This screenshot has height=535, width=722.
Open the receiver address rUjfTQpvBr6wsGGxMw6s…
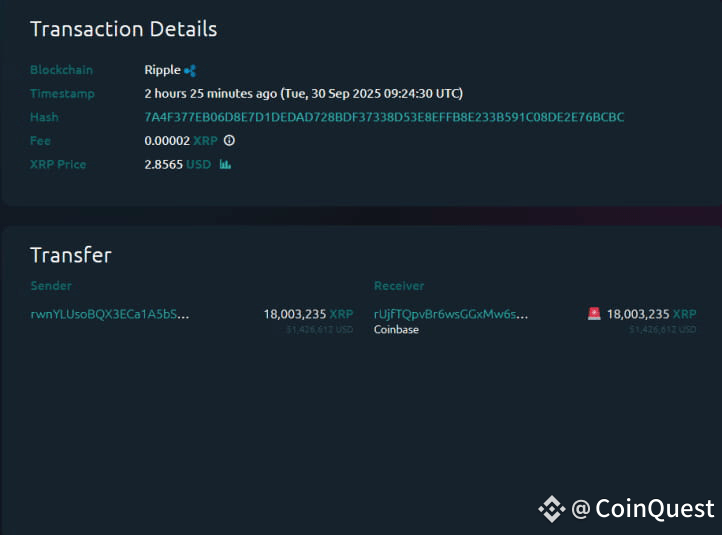click(451, 314)
